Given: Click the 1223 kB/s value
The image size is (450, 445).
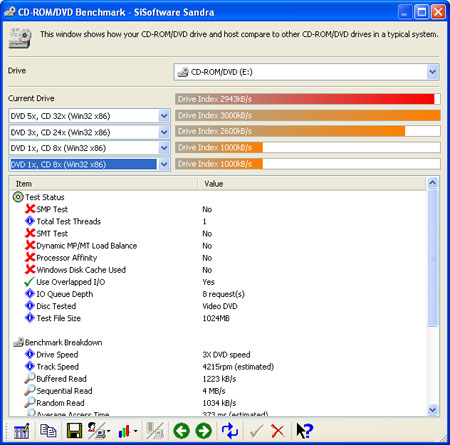Looking at the screenshot, I should click(x=219, y=379).
